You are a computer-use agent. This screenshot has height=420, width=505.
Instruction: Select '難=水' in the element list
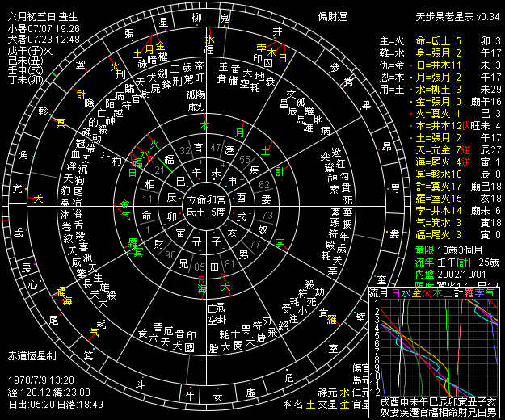coord(392,53)
